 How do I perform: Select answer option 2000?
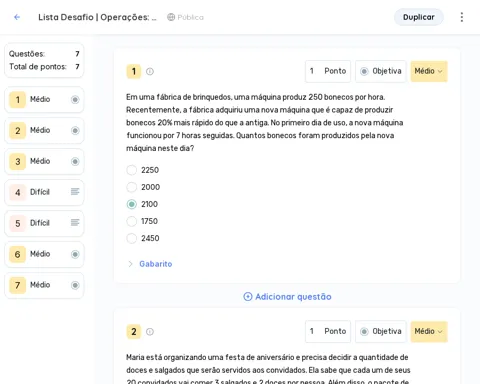click(132, 187)
